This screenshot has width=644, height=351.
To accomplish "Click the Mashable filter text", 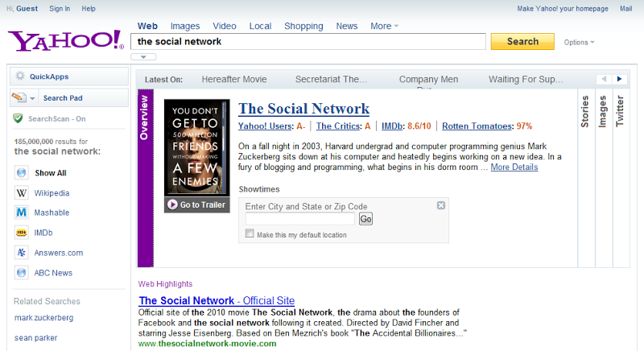I will point(52,213).
